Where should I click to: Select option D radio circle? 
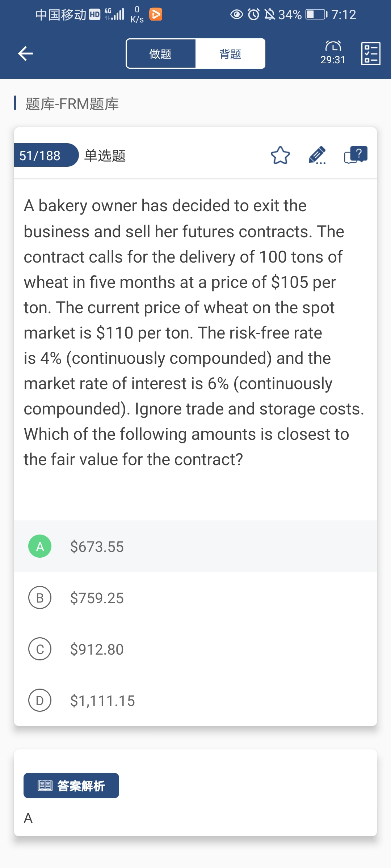pos(40,700)
